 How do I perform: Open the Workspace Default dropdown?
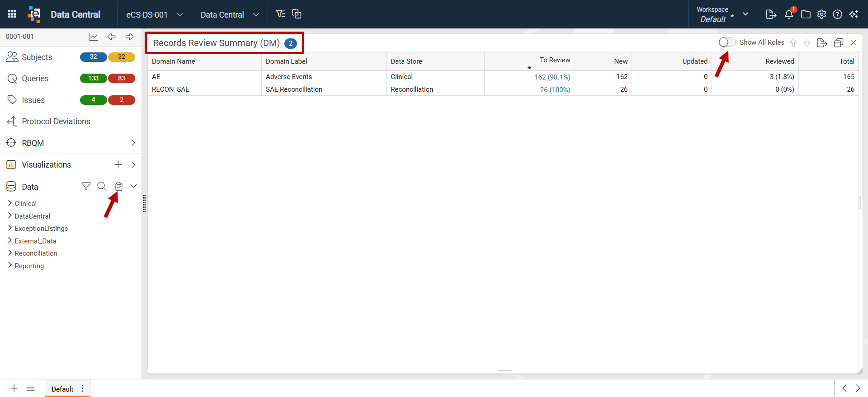[x=722, y=14]
